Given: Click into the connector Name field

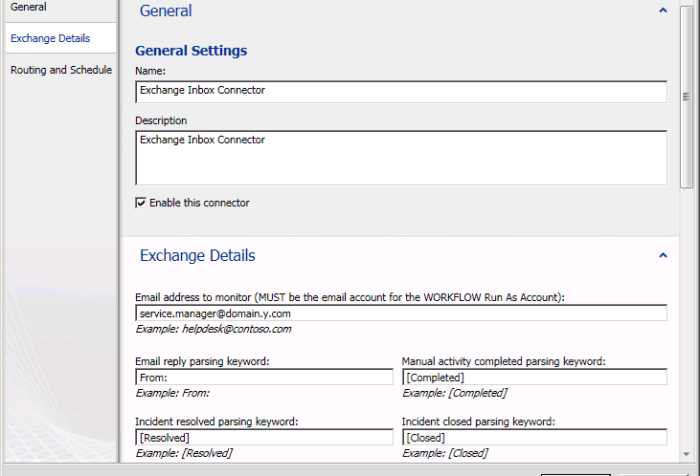Looking at the screenshot, I should tap(400, 91).
